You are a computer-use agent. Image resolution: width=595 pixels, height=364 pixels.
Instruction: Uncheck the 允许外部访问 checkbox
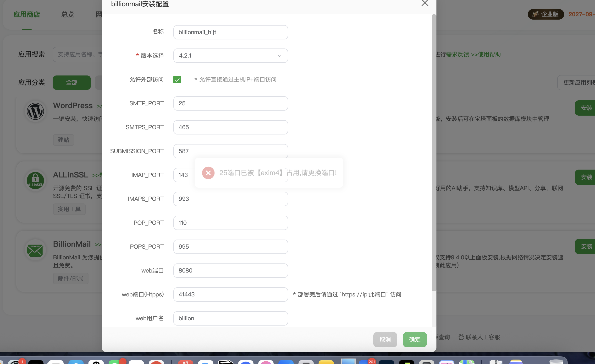tap(177, 79)
